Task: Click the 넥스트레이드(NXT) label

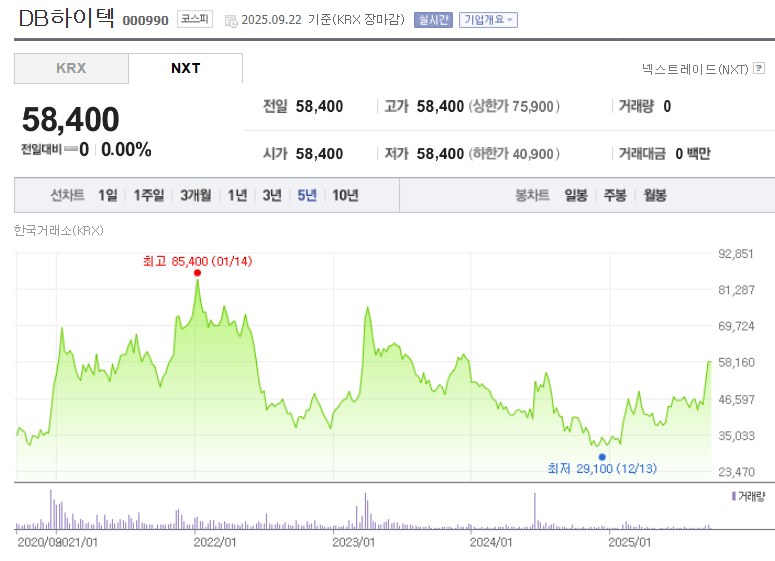Action: point(695,69)
